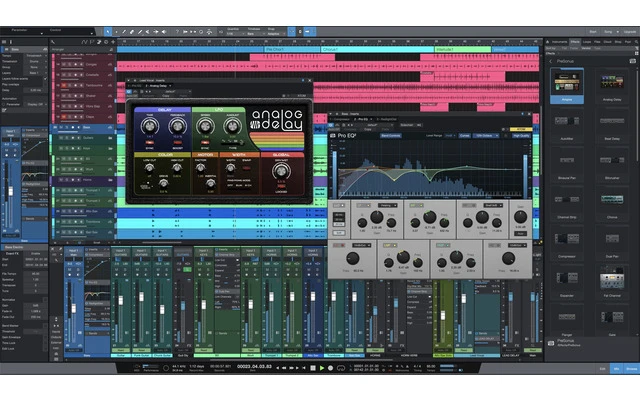
Task: Toggle the Snap button in toolbar
Action: [x=291, y=31]
